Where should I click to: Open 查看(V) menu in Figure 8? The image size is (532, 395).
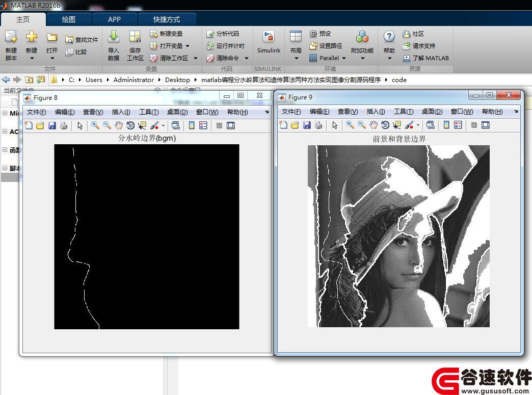93,112
